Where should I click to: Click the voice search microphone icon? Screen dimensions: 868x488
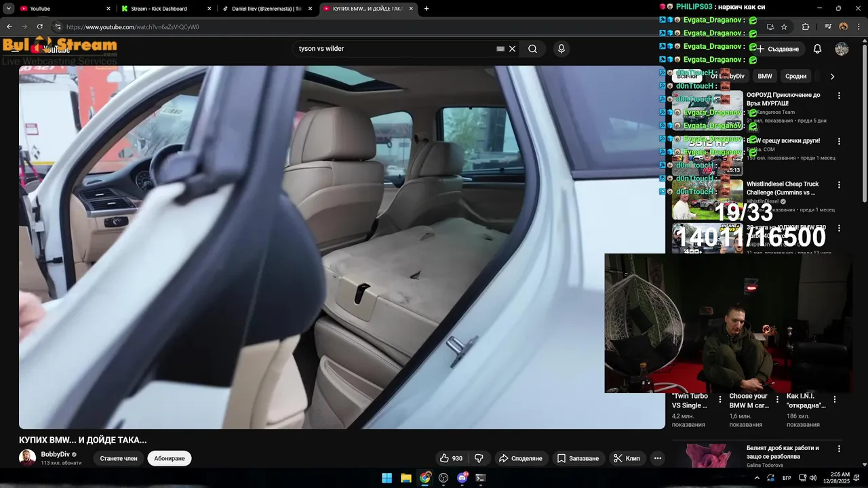tap(561, 49)
